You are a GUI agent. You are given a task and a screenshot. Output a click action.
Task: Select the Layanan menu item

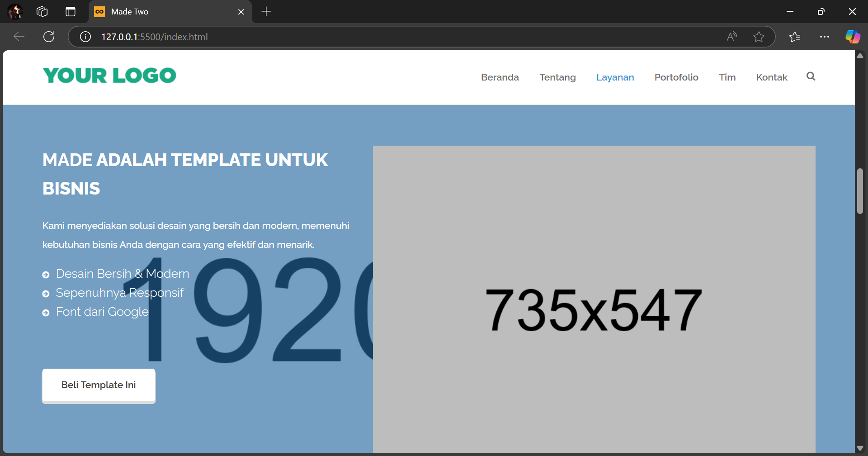pyautogui.click(x=615, y=77)
